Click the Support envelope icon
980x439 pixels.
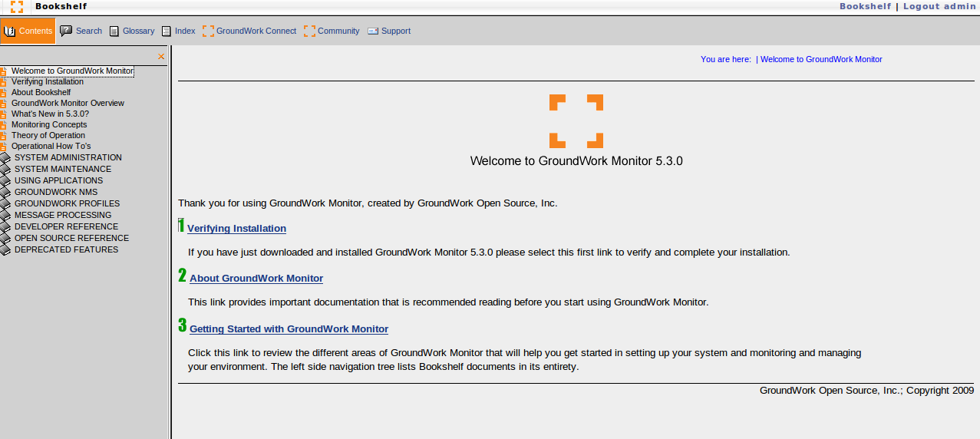(x=373, y=31)
